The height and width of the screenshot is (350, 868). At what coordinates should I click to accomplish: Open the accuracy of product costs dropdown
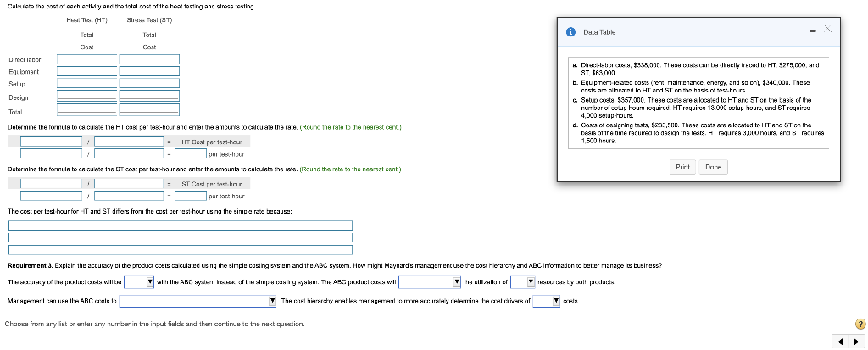[x=139, y=282]
